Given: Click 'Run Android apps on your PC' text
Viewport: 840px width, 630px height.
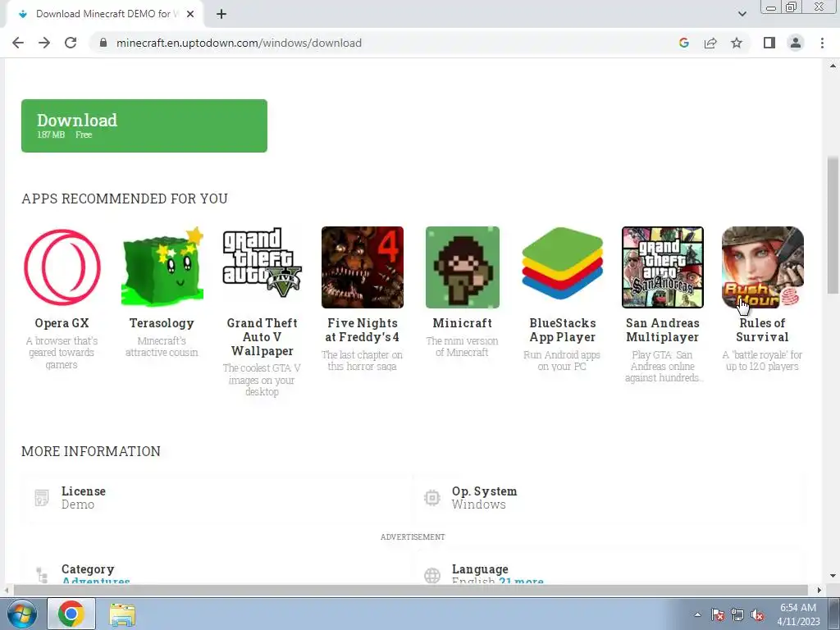Looking at the screenshot, I should [x=562, y=361].
